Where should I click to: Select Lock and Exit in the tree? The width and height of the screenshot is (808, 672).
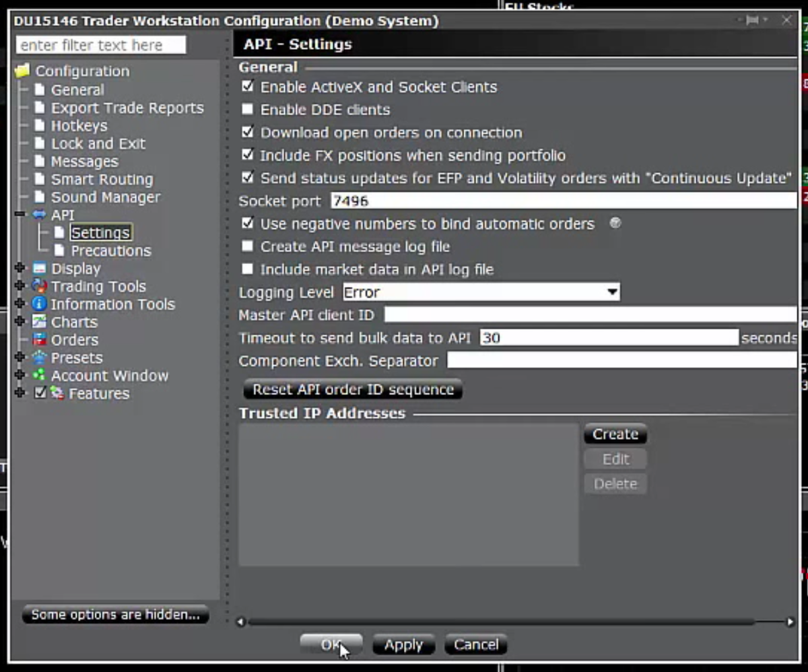(98, 143)
